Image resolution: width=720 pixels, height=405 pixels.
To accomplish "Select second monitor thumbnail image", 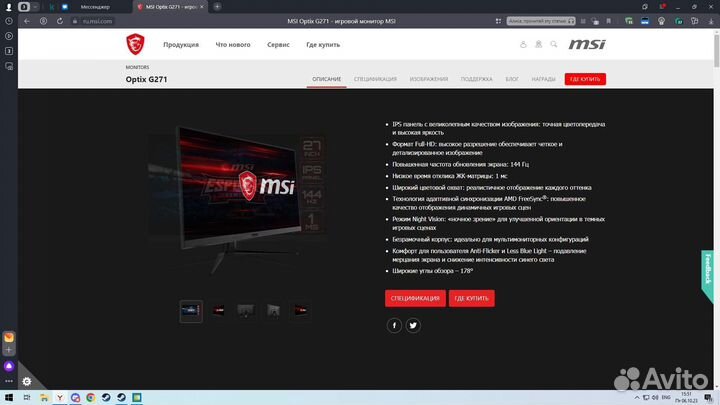I will [x=218, y=311].
